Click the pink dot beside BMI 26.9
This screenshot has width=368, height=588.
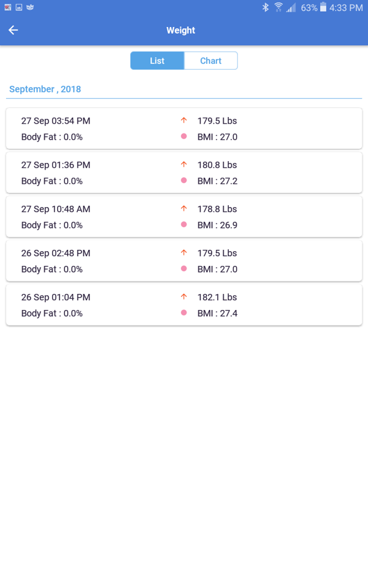183,225
